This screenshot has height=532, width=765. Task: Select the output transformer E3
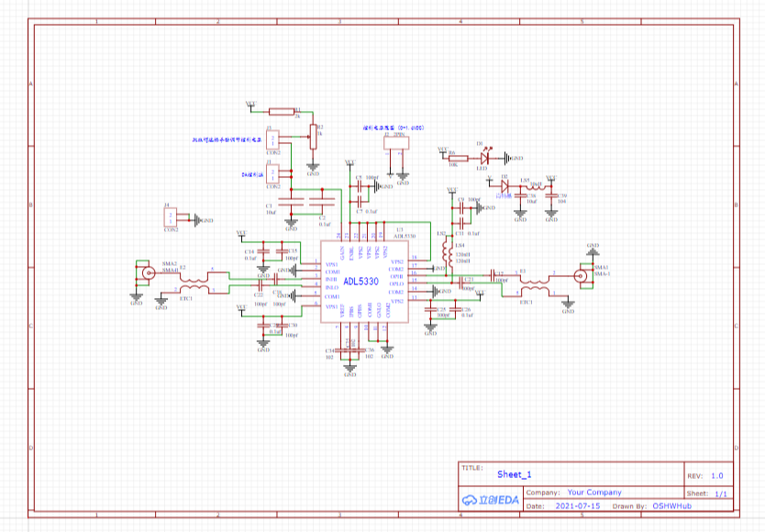click(534, 287)
